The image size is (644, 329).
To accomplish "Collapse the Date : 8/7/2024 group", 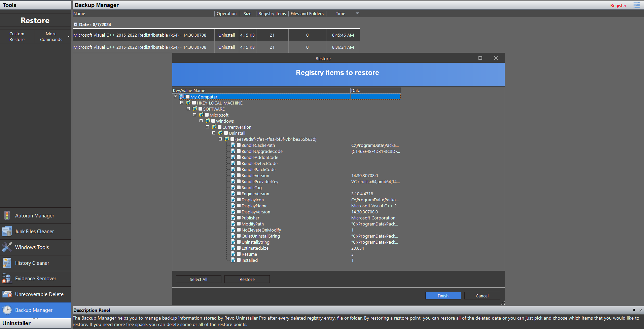I will click(75, 25).
